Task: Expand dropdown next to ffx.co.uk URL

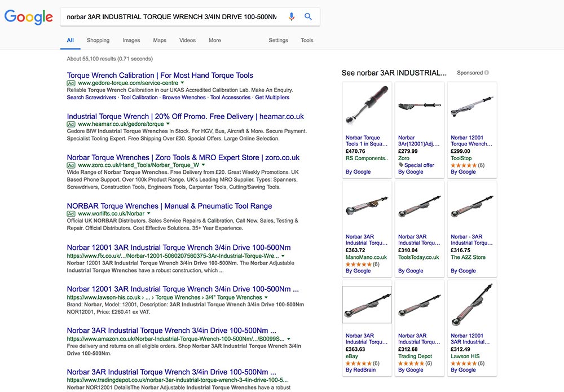Action: pos(283,256)
